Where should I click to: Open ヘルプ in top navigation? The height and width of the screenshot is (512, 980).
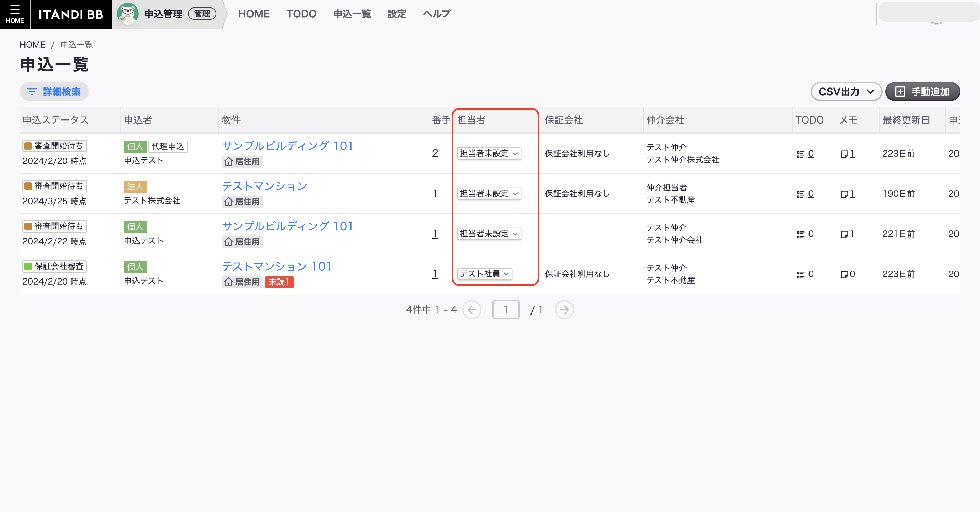point(437,14)
